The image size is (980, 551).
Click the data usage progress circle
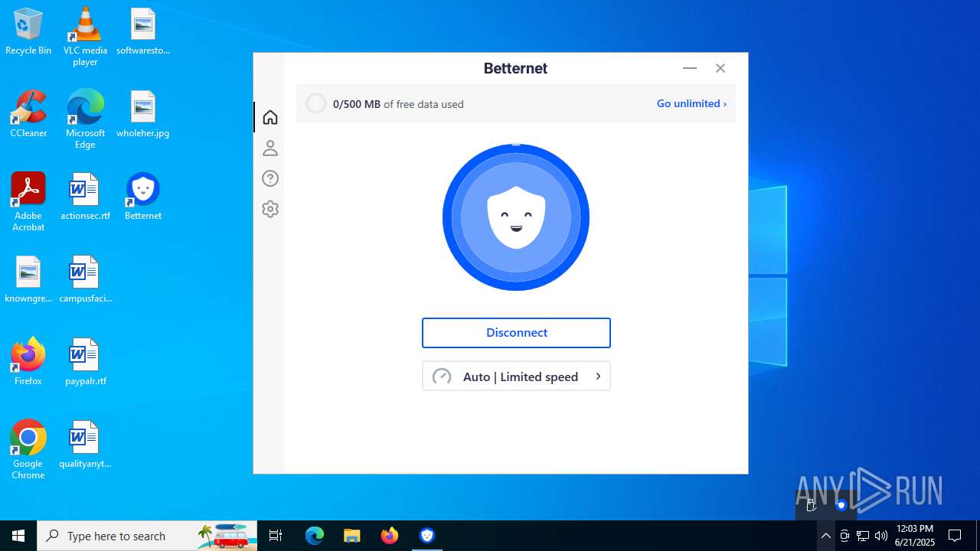point(316,103)
